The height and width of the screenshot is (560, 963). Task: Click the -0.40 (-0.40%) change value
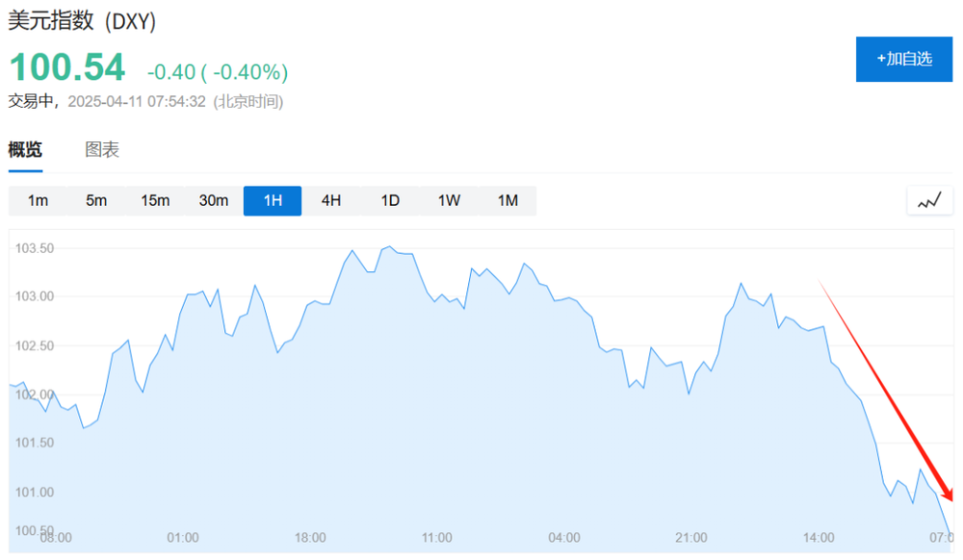(x=218, y=72)
